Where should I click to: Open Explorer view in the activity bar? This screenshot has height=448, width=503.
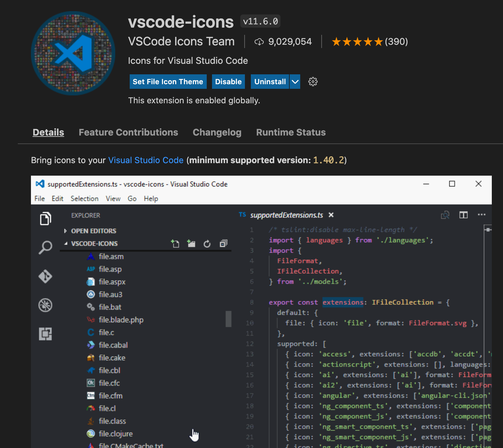[x=45, y=219]
